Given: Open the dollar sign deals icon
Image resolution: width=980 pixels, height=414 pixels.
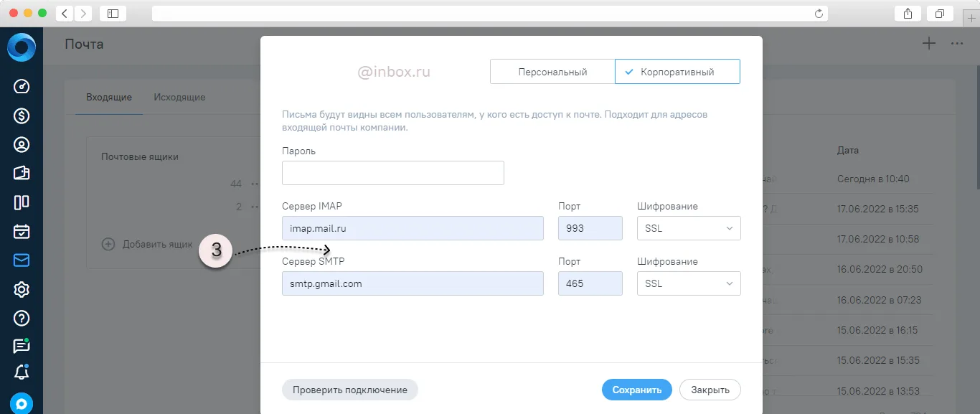Looking at the screenshot, I should (x=22, y=116).
